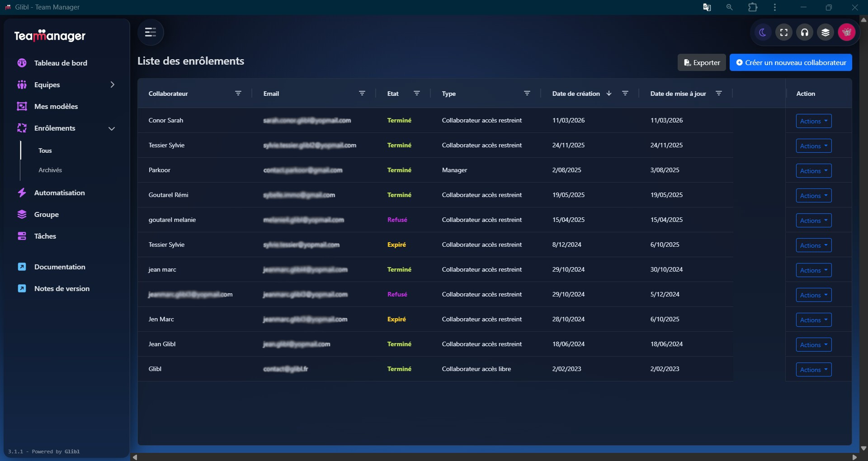Viewport: 868px width, 461px height.
Task: Open filter for Collaborateur column
Action: point(238,94)
